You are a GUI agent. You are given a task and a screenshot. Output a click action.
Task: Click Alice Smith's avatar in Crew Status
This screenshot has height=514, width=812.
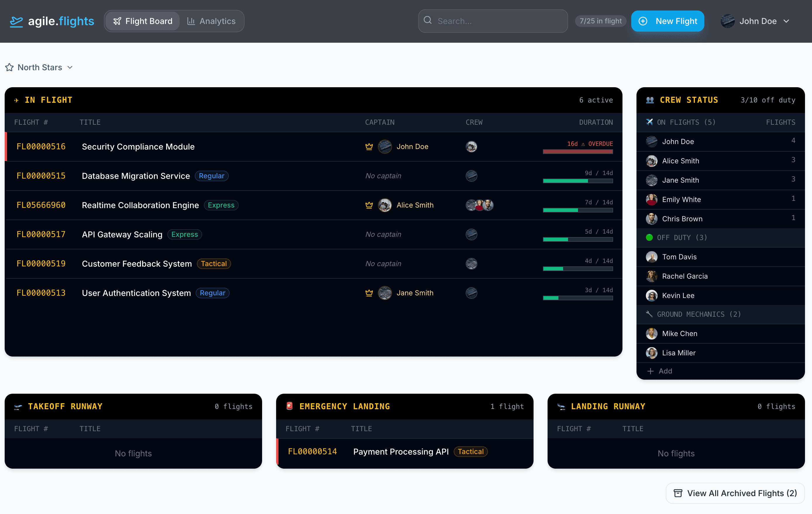point(651,161)
